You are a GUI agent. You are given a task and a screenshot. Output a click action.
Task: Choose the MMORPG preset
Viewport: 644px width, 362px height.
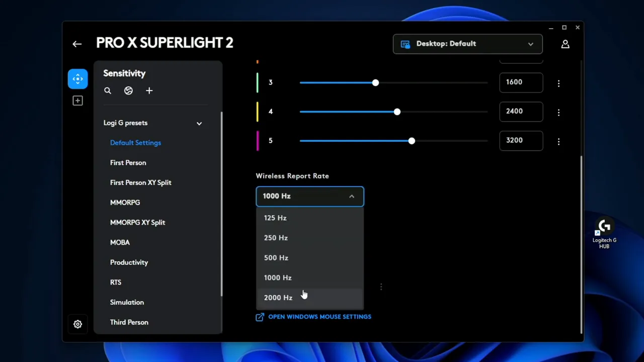(125, 203)
